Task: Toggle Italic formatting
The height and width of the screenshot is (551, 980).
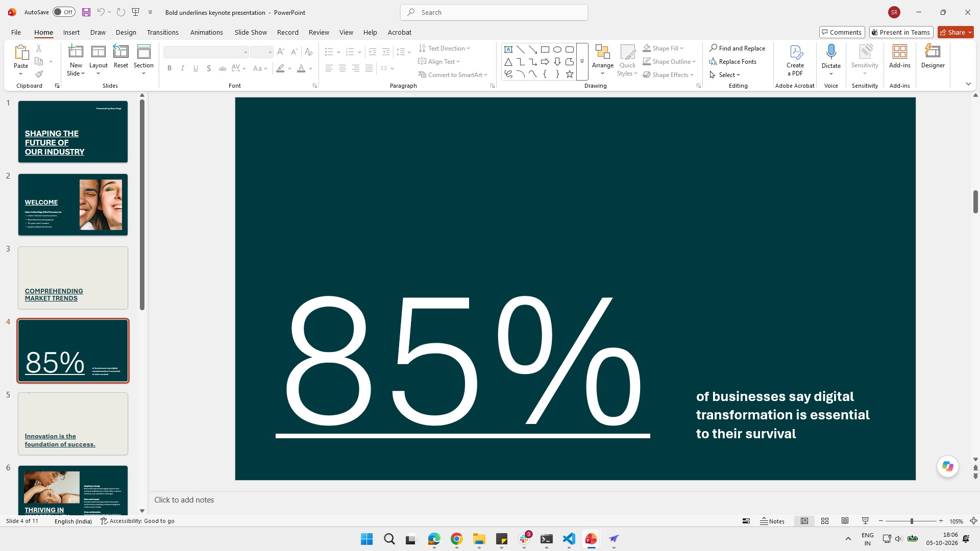Action: pos(182,68)
